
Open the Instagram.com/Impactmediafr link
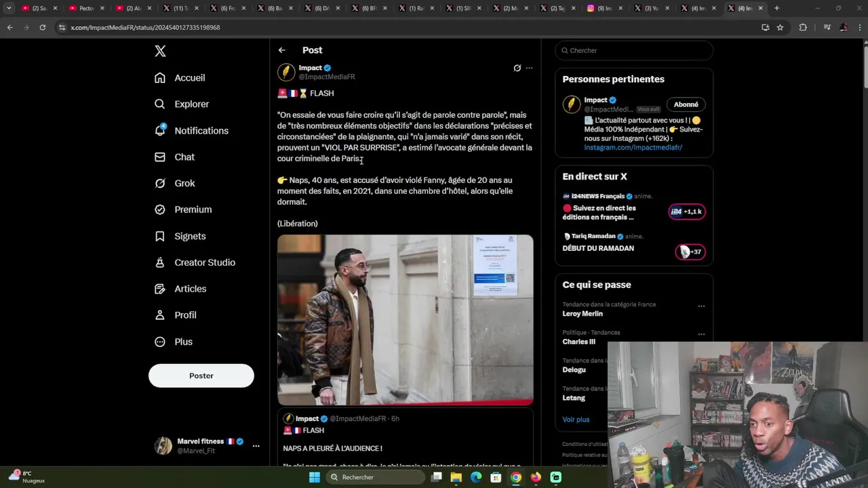click(633, 147)
